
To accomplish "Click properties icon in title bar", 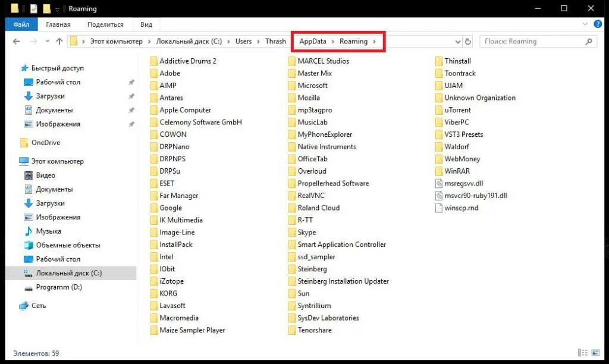I will (34, 8).
